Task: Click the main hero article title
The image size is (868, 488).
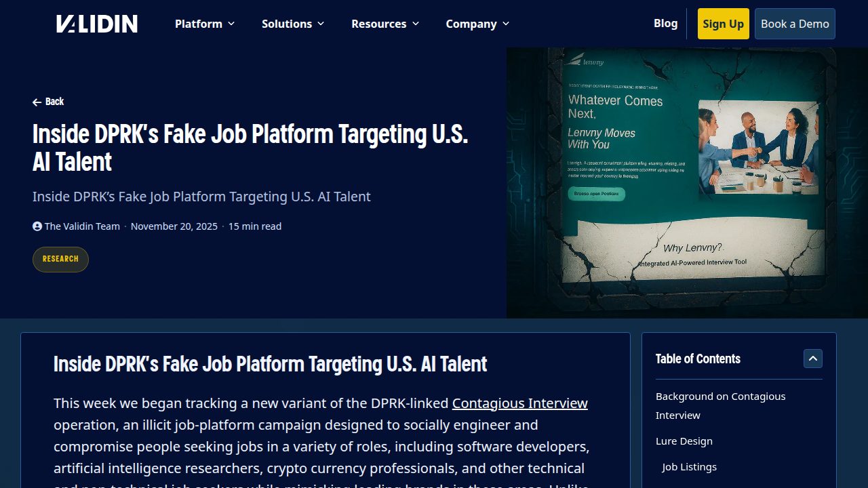Action: click(x=250, y=148)
